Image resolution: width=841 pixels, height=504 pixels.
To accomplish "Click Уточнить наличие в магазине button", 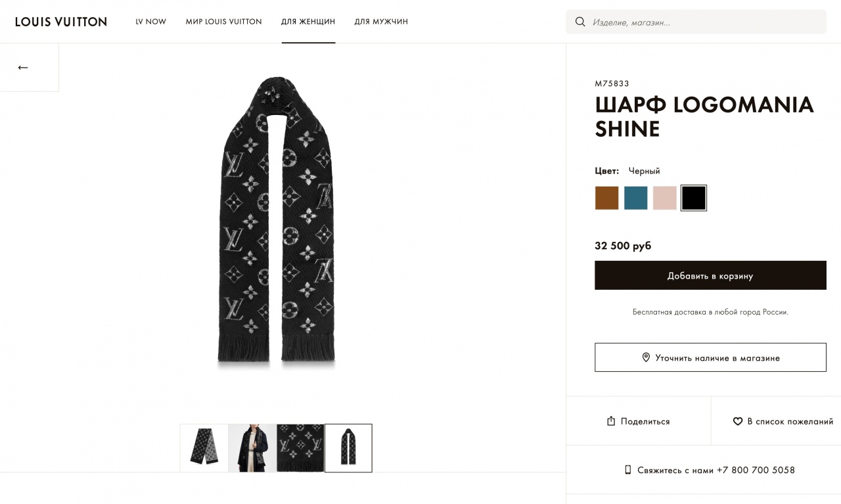I will 710,357.
